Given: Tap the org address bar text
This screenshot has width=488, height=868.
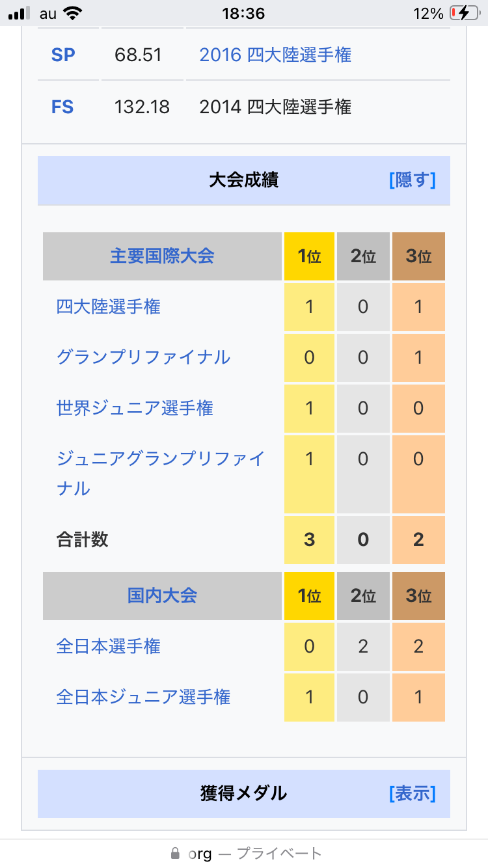Looking at the screenshot, I should pos(200,853).
